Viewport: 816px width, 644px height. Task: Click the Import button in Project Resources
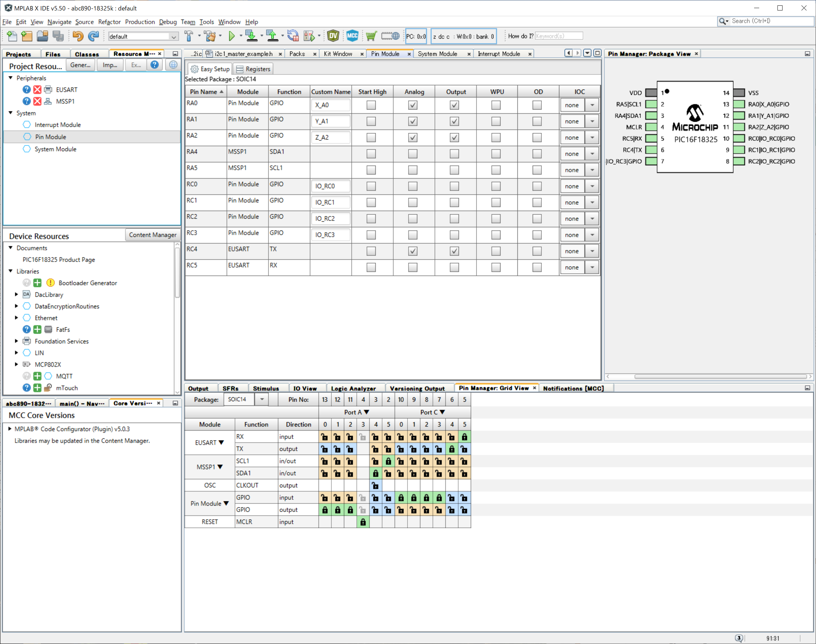coord(110,65)
